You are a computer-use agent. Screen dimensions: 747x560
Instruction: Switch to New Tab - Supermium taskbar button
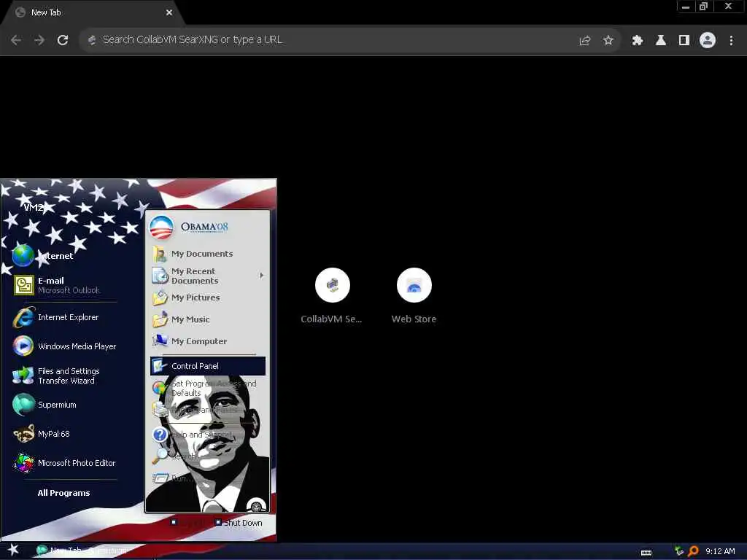tap(83, 551)
